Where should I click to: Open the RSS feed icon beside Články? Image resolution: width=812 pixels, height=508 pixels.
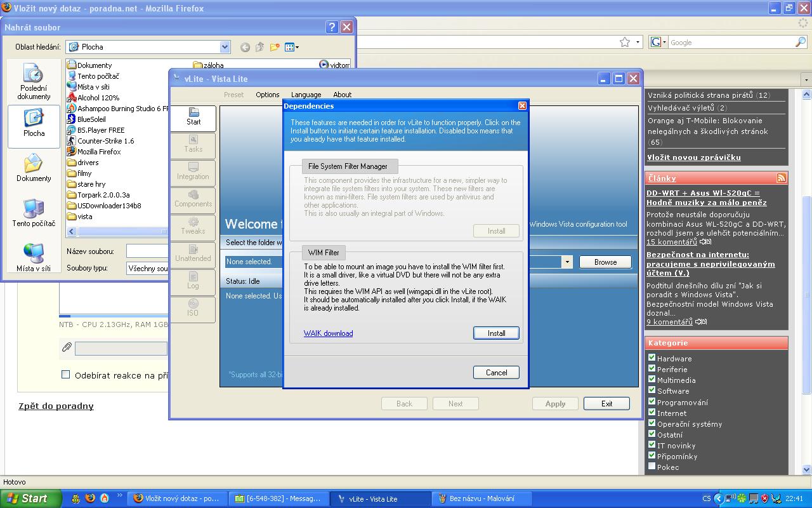pos(782,178)
